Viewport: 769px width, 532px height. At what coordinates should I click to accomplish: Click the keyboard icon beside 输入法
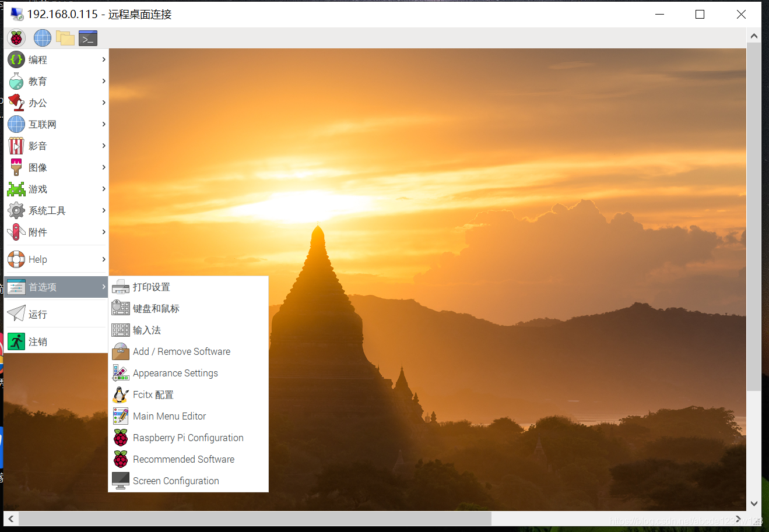point(121,330)
